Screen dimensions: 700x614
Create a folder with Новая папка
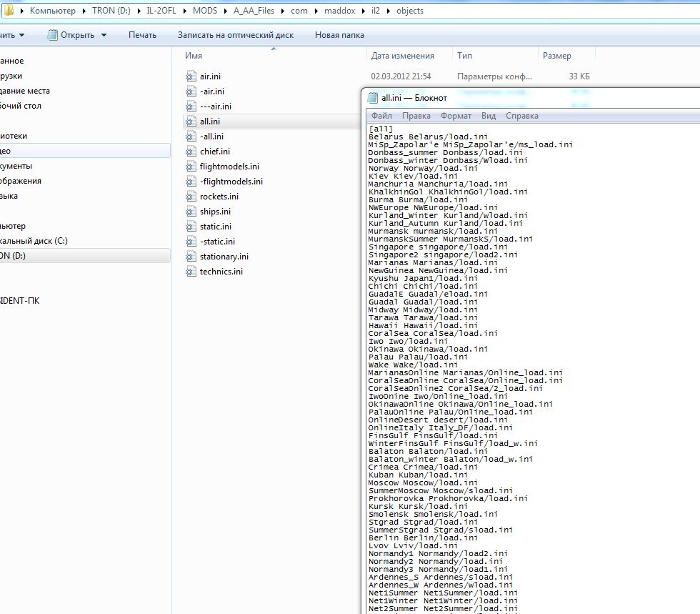(339, 35)
